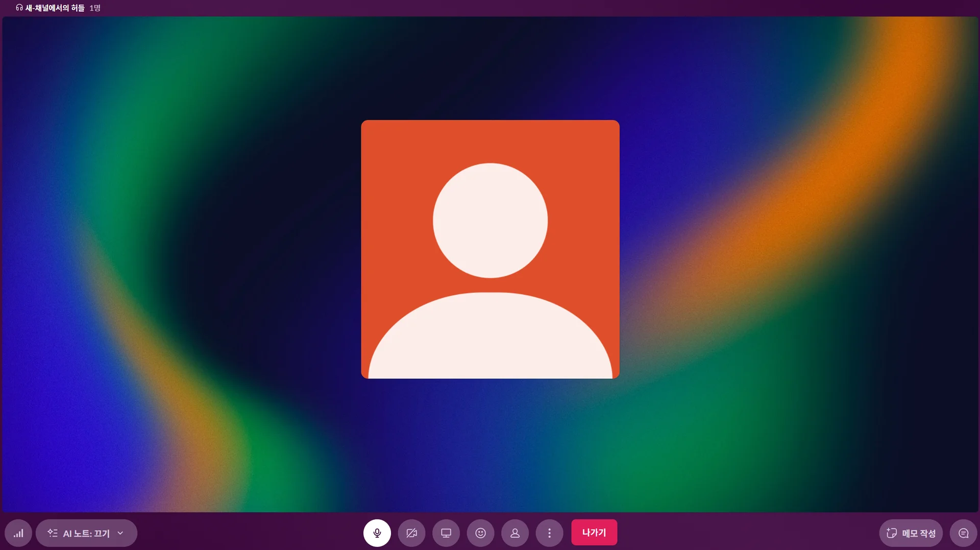Open the invite people icon
Image resolution: width=980 pixels, height=550 pixels.
pyautogui.click(x=515, y=533)
